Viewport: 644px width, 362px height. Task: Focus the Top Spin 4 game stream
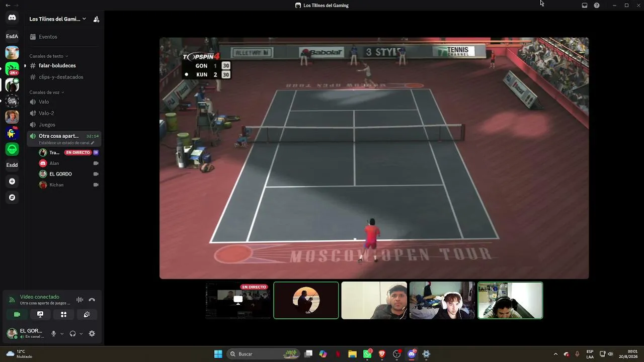[x=374, y=158]
